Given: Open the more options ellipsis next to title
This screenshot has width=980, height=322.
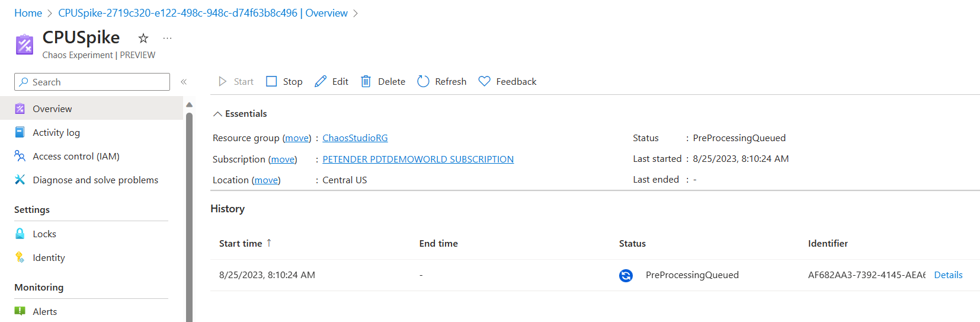Looking at the screenshot, I should (x=168, y=39).
